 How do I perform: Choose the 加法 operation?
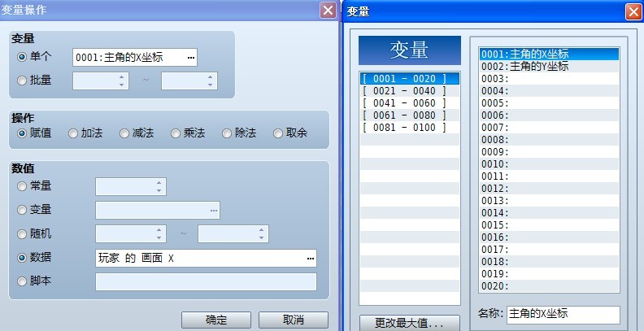point(73,133)
